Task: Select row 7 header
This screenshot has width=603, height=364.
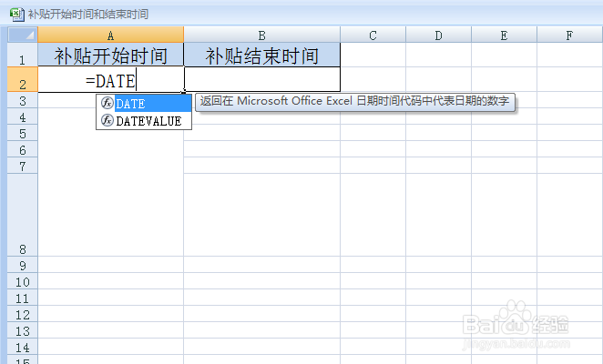Action: pos(23,166)
